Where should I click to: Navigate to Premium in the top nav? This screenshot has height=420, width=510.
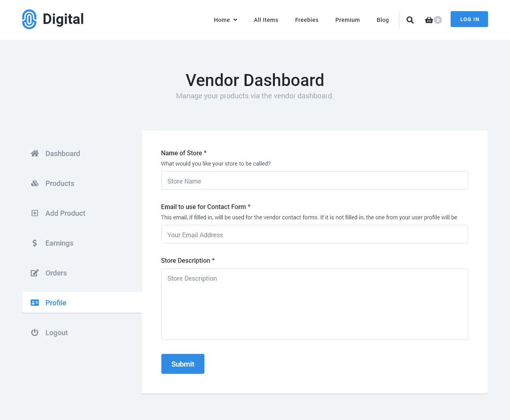(347, 20)
